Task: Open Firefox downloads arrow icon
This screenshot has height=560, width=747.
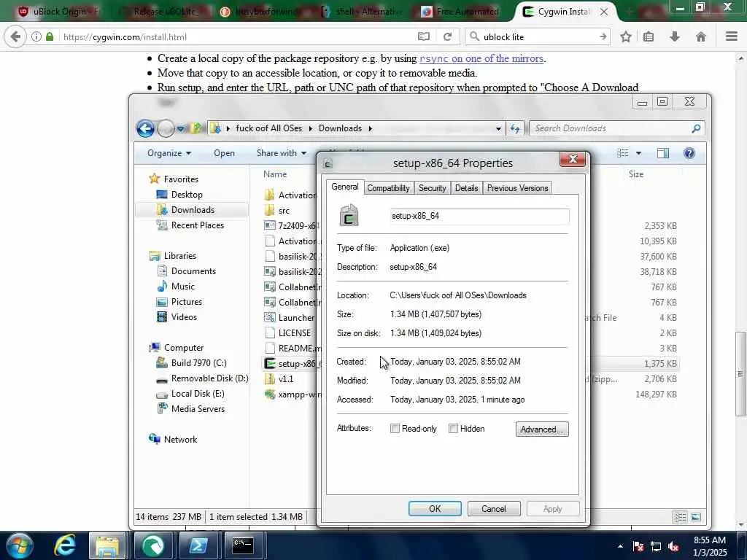Action: point(675,36)
